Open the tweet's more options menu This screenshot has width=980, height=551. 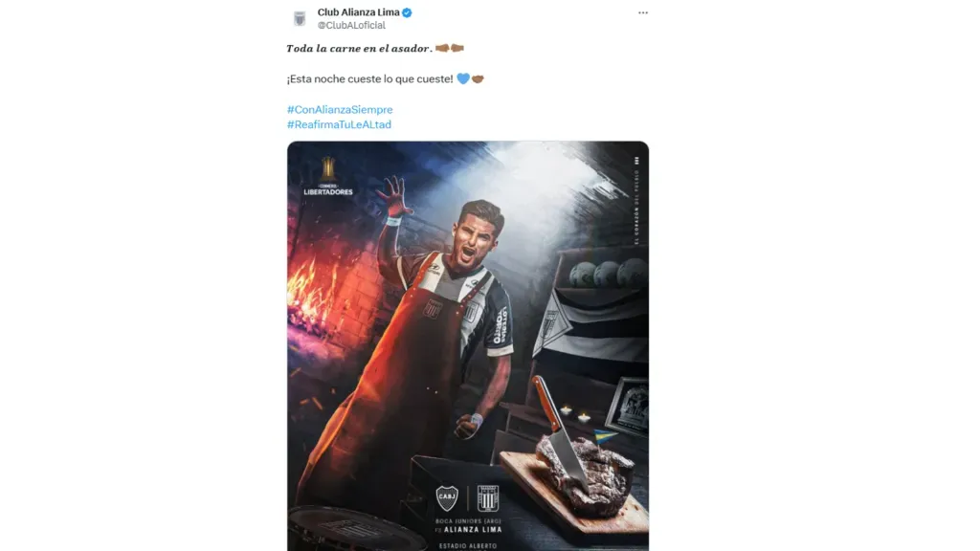tap(643, 13)
